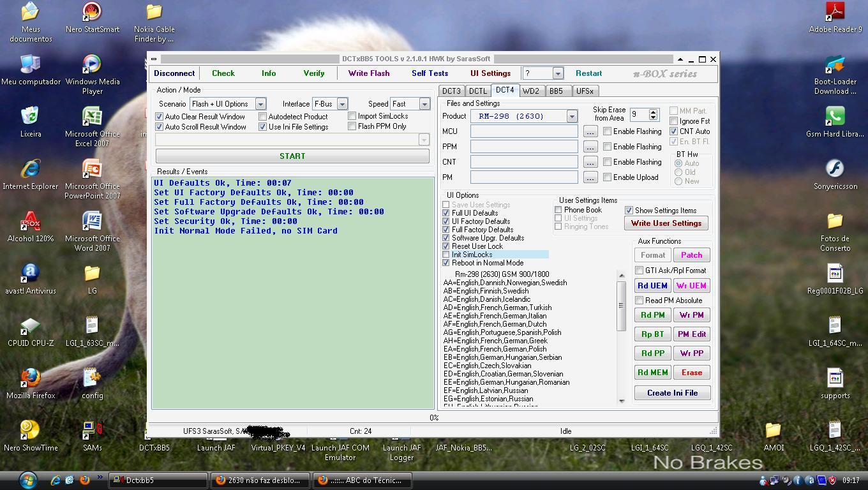Open Nero ShowTime desktop shortcut
This screenshot has height=490, width=868.
click(31, 436)
